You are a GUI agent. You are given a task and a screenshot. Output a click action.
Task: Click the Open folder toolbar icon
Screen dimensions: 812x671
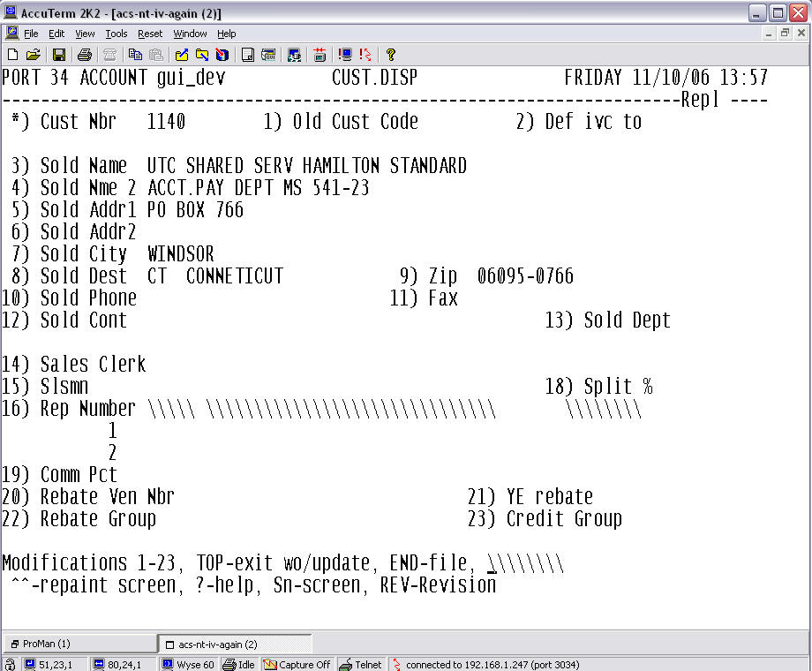click(x=34, y=55)
